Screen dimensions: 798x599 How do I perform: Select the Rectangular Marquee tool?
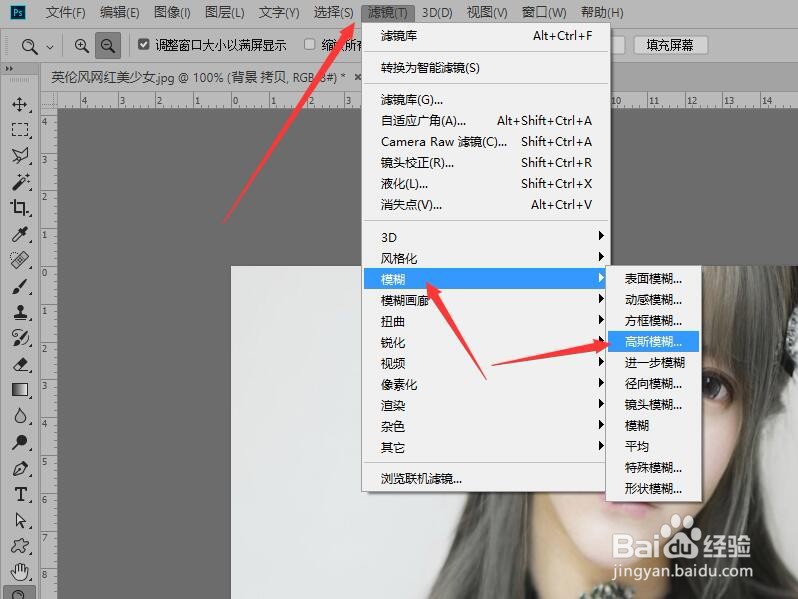(x=20, y=130)
